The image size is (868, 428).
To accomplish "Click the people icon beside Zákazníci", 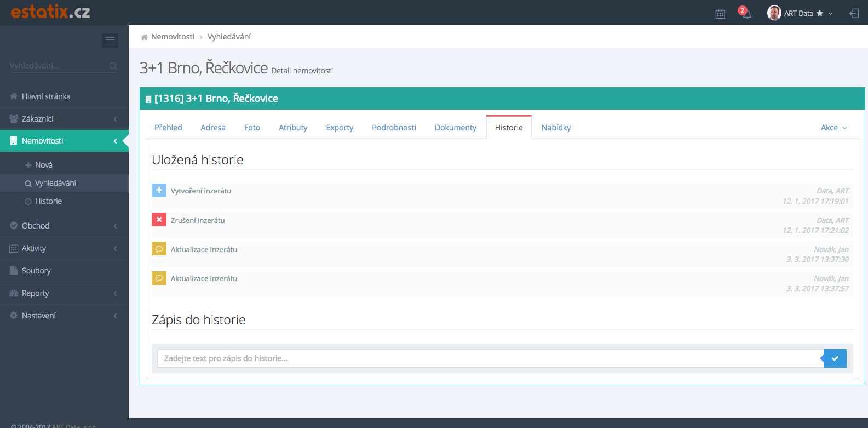I will pyautogui.click(x=14, y=119).
